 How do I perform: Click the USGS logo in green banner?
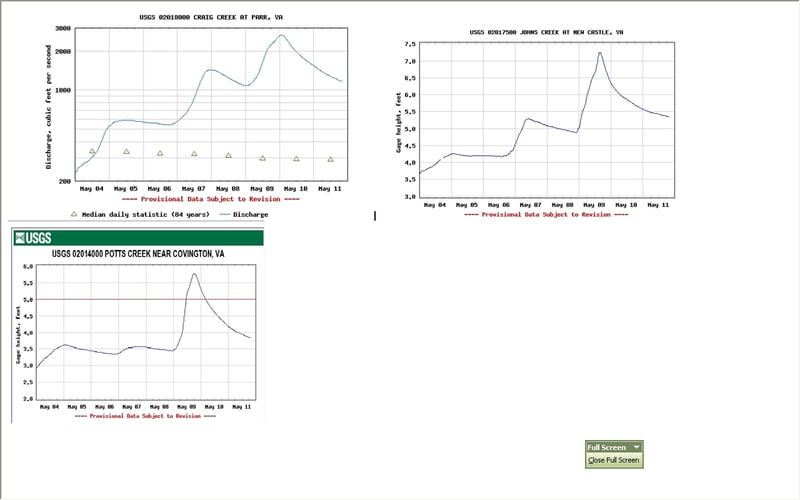33,238
